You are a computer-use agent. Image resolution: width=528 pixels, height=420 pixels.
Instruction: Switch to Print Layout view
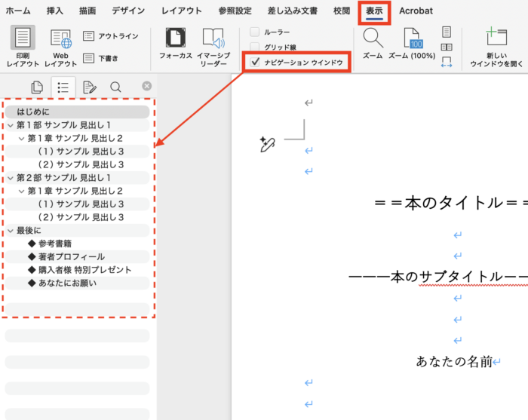click(x=23, y=46)
